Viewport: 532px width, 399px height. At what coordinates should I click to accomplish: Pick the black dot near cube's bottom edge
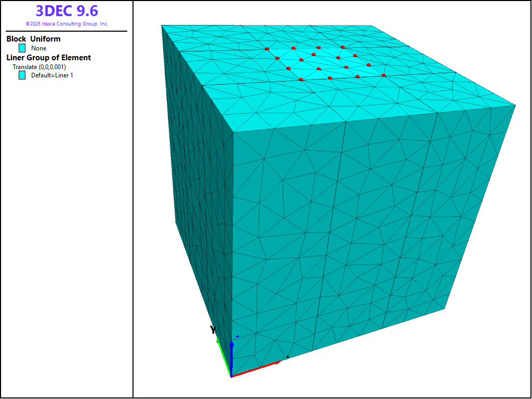point(287,357)
